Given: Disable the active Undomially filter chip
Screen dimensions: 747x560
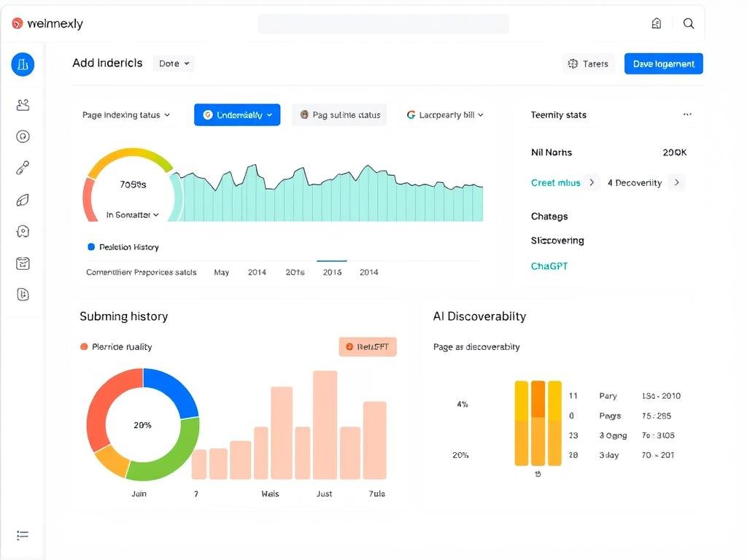Looking at the screenshot, I should (x=237, y=114).
